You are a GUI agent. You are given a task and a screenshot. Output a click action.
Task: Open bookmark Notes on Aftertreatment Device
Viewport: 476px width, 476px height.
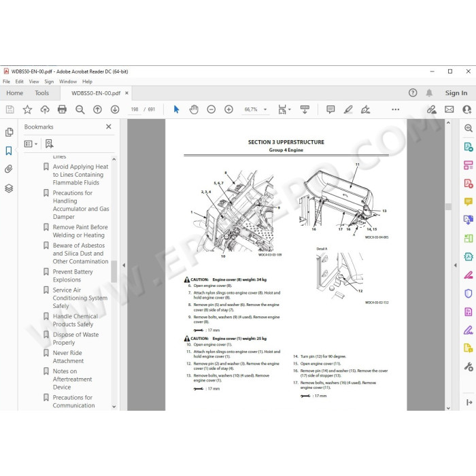[x=72, y=379]
